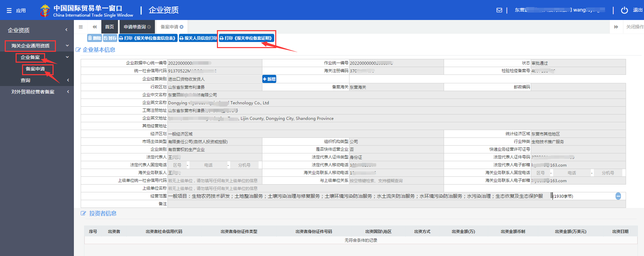The height and width of the screenshot is (256, 644).
Task: Click the 上级单位名称 field
Action: [305, 188]
